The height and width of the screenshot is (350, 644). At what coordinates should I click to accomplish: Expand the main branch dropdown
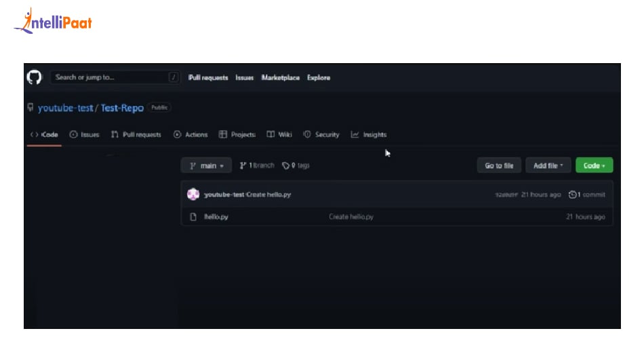click(x=207, y=166)
